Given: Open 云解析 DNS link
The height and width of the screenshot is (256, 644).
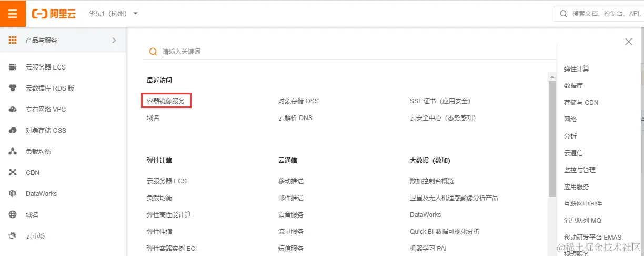Looking at the screenshot, I should click(x=295, y=117).
